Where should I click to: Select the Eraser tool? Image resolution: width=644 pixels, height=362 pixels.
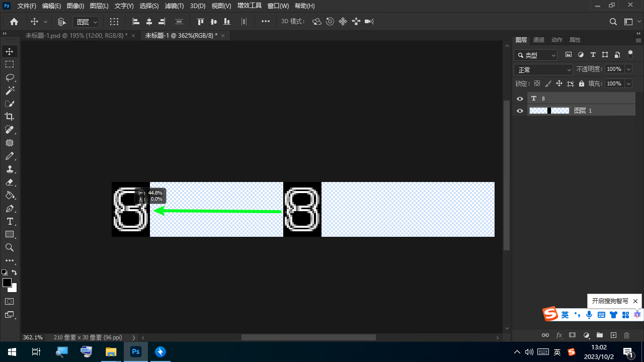pos(10,182)
